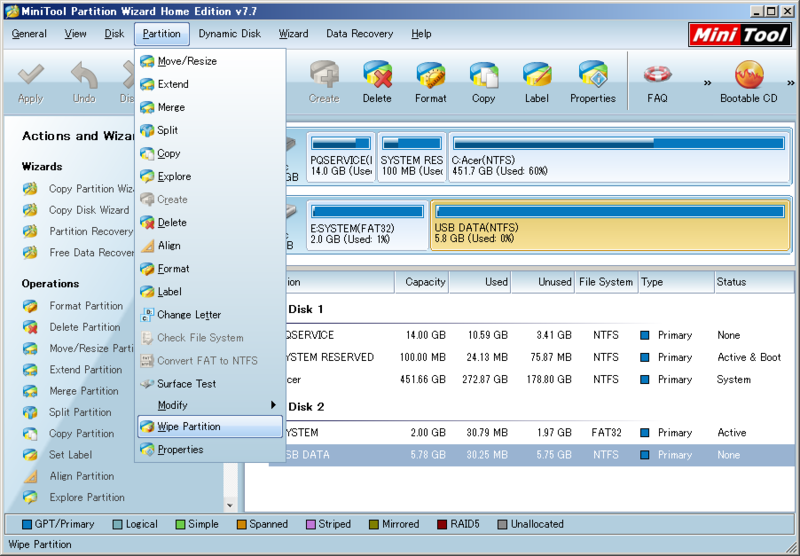Choose Change Letter from the Partition menu
800x556 pixels.
click(x=210, y=315)
